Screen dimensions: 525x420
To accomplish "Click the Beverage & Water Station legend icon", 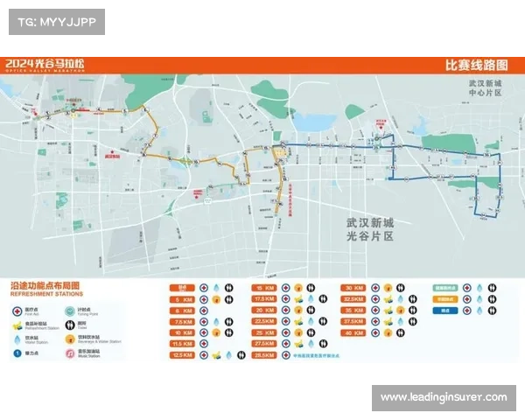I will point(70,339).
